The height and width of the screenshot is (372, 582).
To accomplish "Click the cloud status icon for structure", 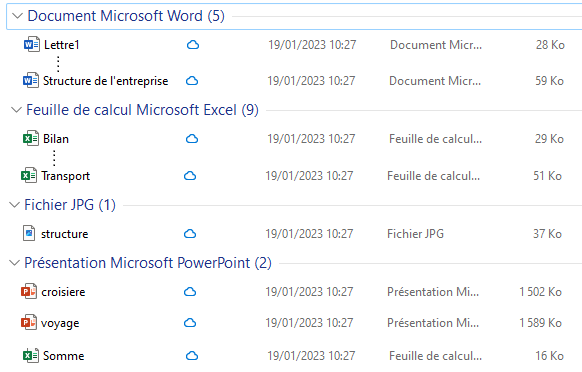I will 190,234.
